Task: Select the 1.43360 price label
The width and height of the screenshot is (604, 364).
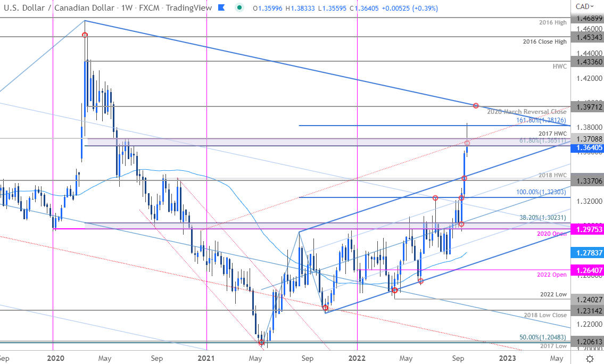Action: 587,61
